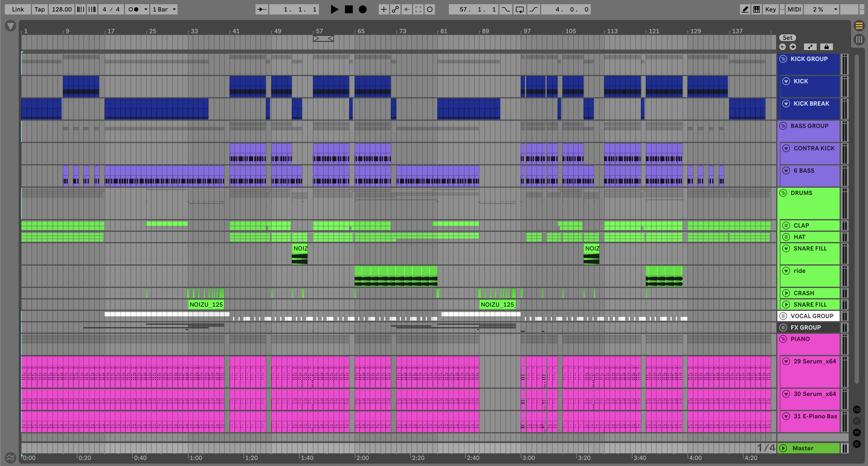The height and width of the screenshot is (466, 868).
Task: Open the quantization 1 Bar dropdown
Action: (x=164, y=9)
